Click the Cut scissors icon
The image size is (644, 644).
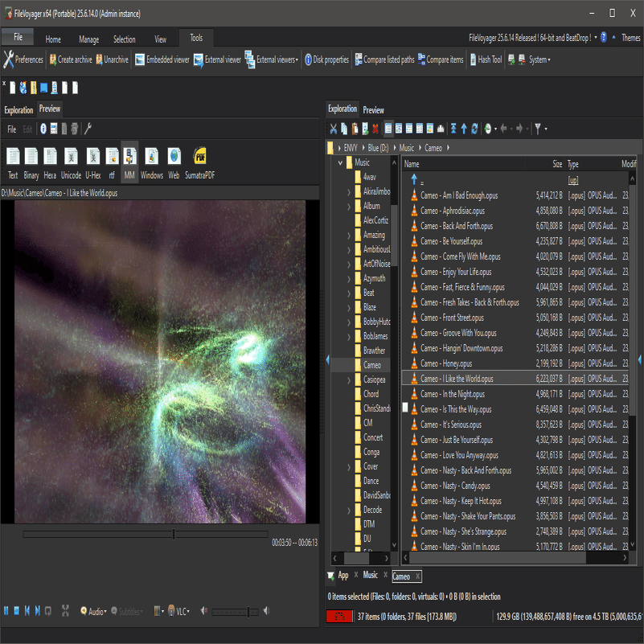click(333, 129)
